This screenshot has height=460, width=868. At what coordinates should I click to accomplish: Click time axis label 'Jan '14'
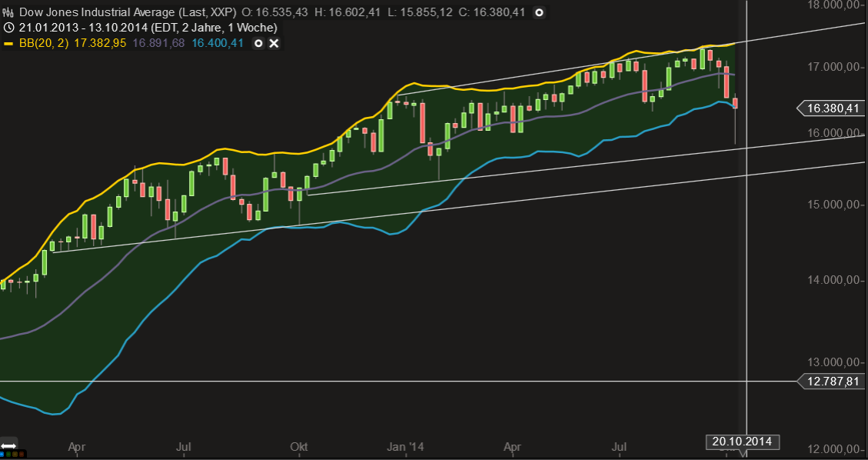[x=404, y=446]
